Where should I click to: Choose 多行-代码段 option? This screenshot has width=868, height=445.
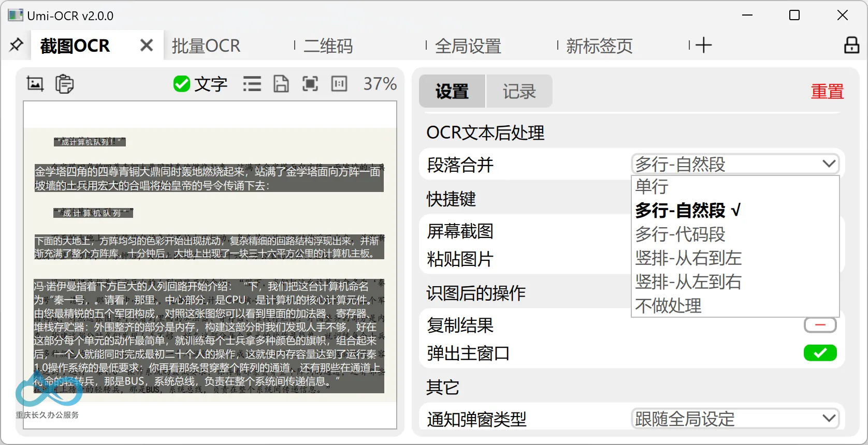735,234
